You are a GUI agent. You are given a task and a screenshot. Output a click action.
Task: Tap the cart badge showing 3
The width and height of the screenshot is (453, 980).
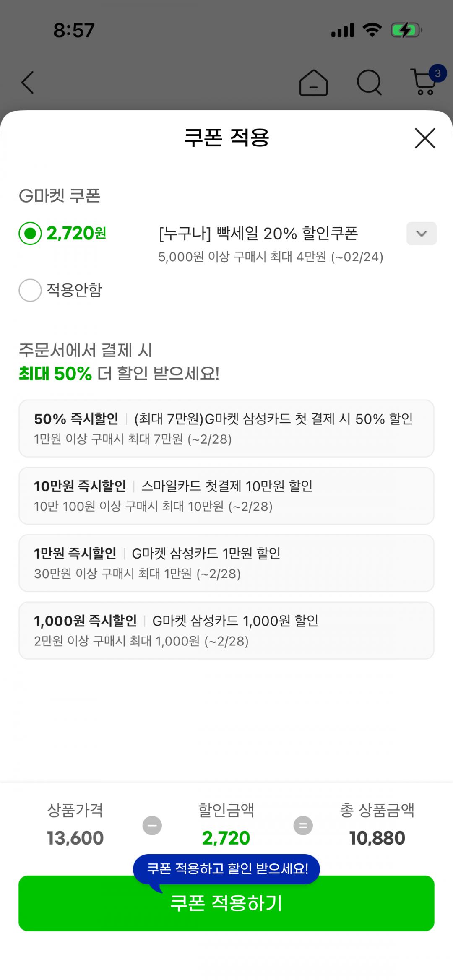point(437,74)
